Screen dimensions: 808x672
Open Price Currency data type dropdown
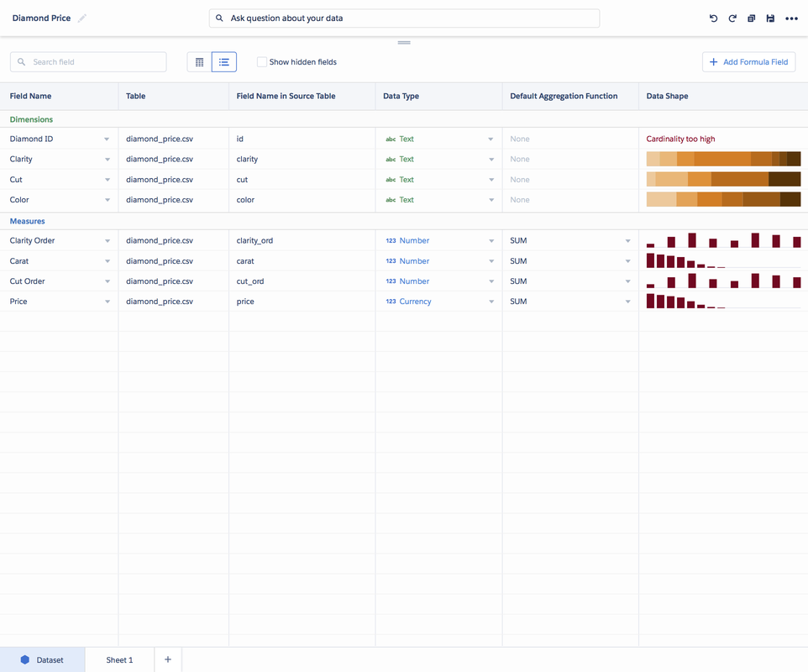pyautogui.click(x=491, y=302)
